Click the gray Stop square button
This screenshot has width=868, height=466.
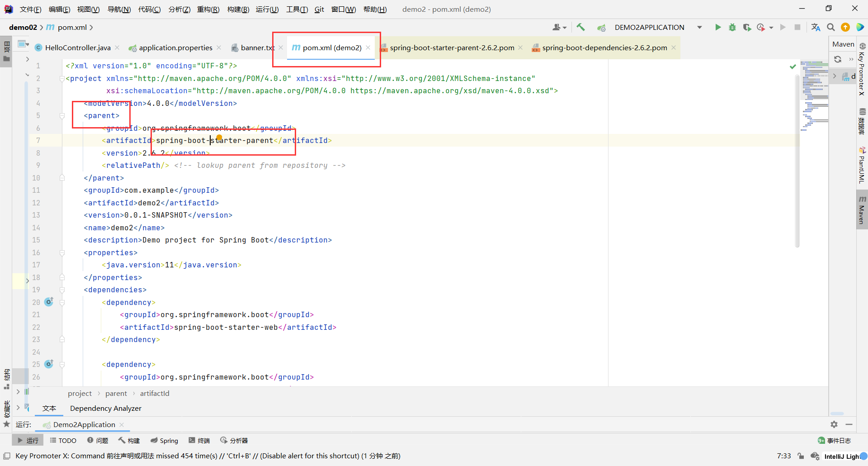797,27
